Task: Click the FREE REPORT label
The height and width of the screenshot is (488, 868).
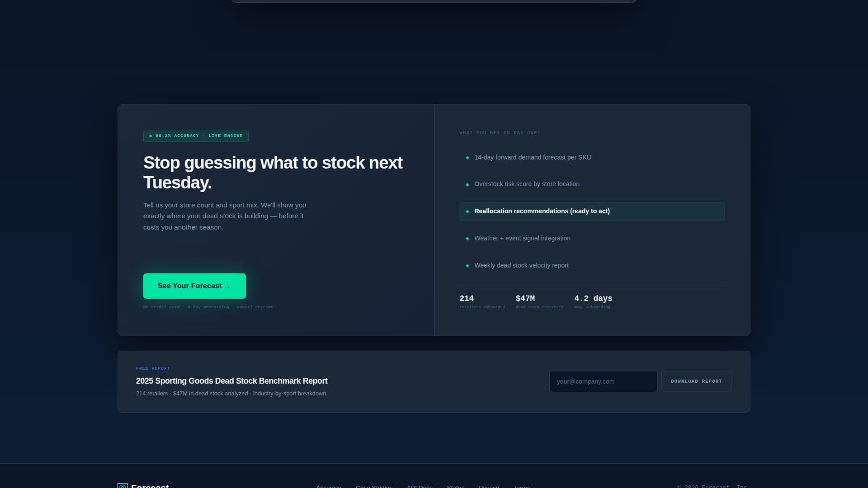Action: point(153,368)
